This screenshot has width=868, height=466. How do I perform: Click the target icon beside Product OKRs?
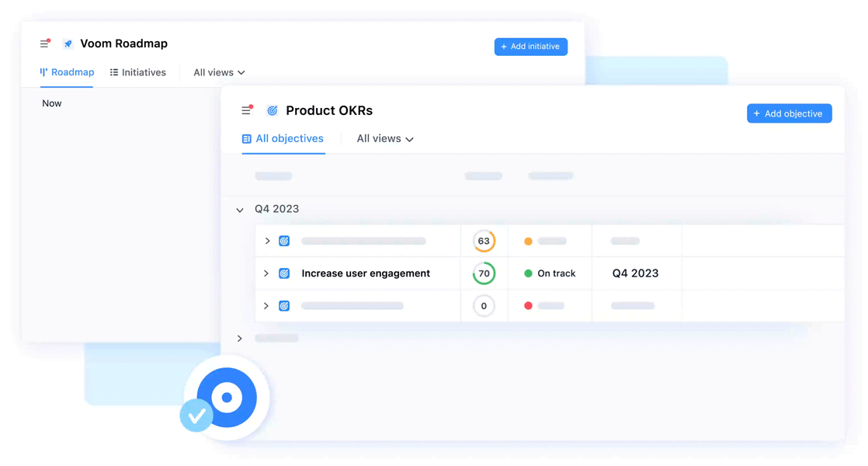coord(273,111)
